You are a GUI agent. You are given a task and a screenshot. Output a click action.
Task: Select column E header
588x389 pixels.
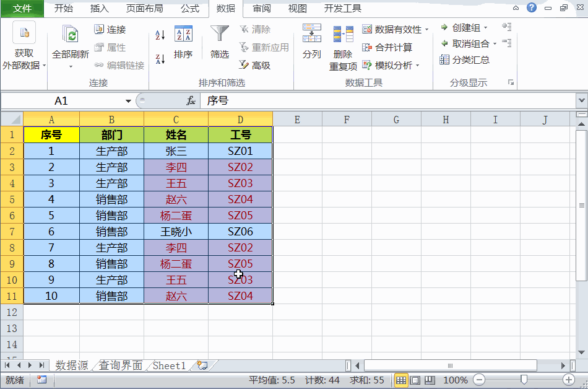pos(297,120)
